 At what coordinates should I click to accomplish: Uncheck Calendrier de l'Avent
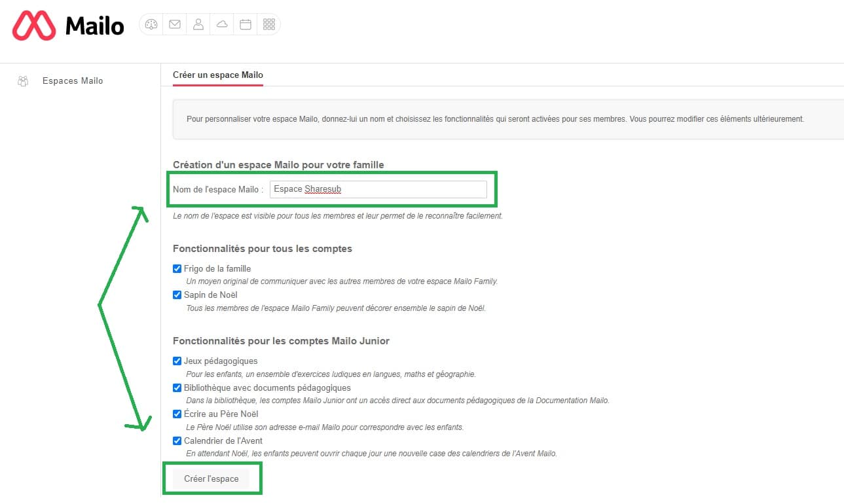(x=177, y=441)
